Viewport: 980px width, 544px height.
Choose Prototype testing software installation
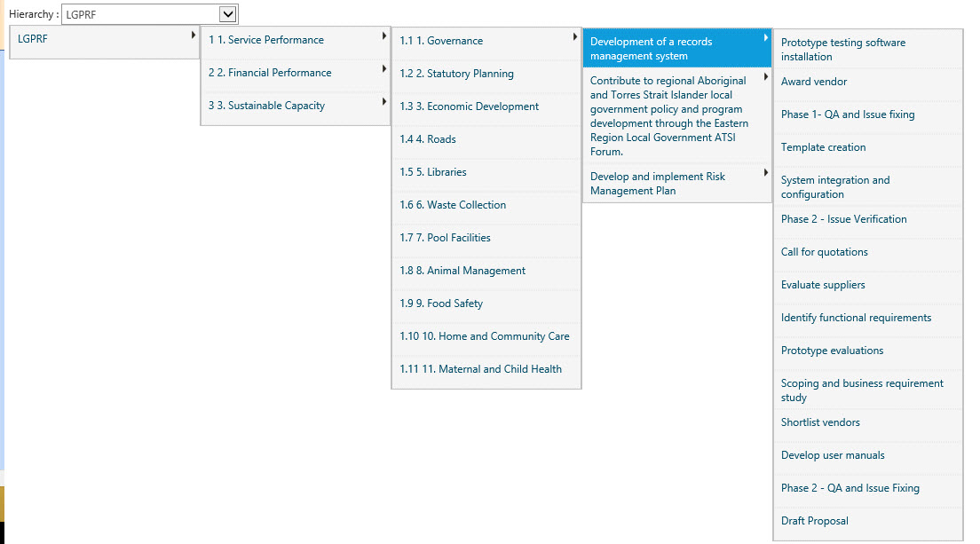point(868,50)
